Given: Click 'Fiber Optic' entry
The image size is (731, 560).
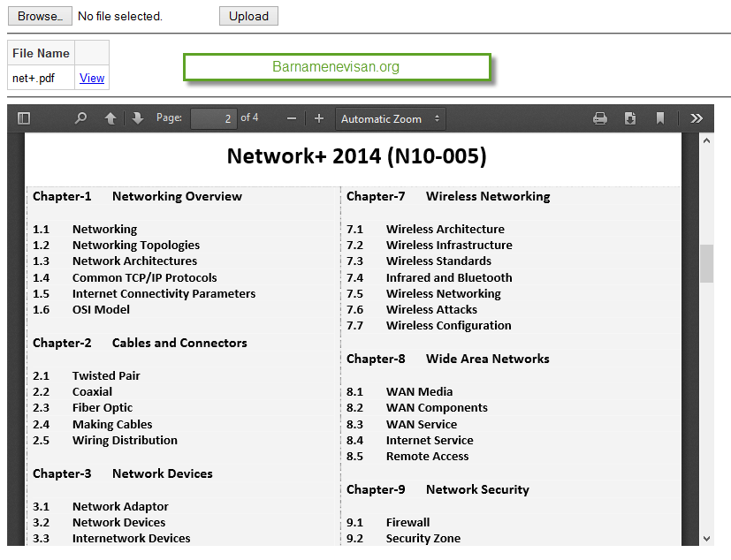Looking at the screenshot, I should [x=103, y=408].
